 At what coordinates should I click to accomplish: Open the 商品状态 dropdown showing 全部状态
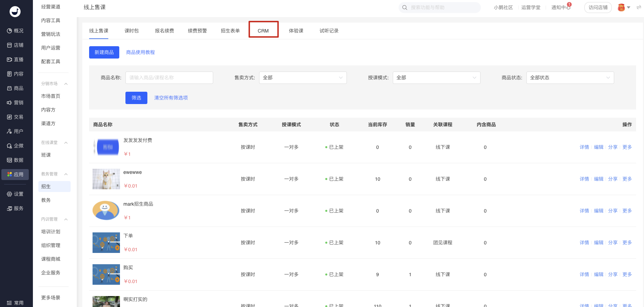[570, 78]
